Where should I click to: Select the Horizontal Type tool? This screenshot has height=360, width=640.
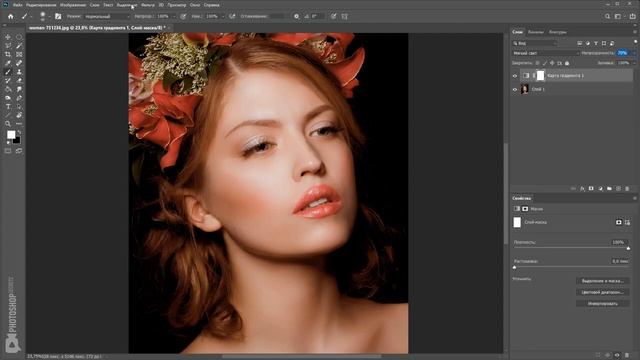click(x=8, y=107)
